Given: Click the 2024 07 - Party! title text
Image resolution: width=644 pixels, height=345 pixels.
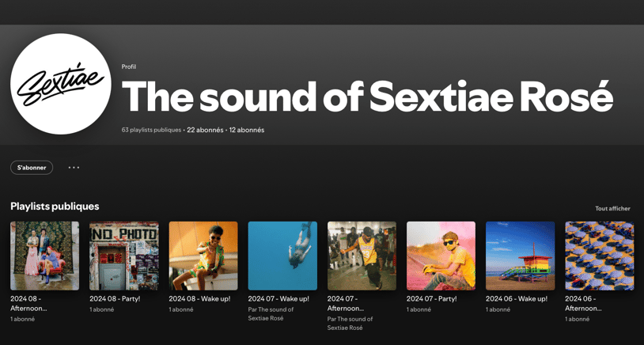Looking at the screenshot, I should point(432,298).
